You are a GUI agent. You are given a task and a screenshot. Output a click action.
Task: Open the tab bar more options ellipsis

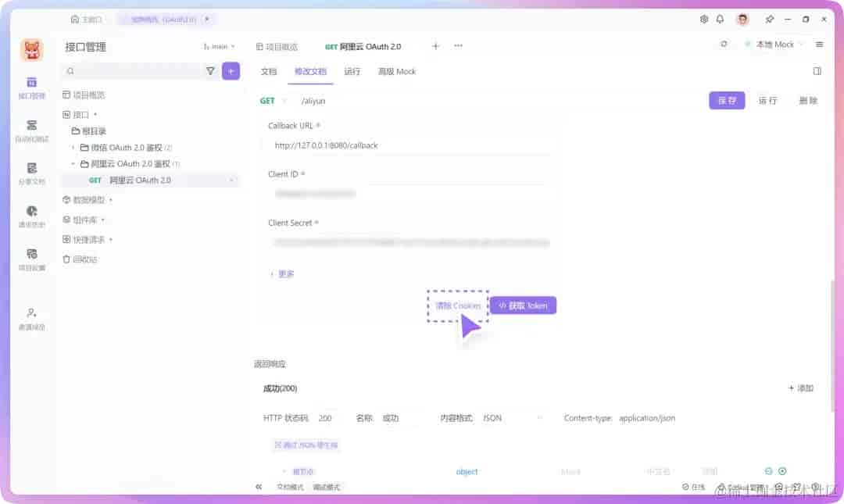[x=458, y=46]
